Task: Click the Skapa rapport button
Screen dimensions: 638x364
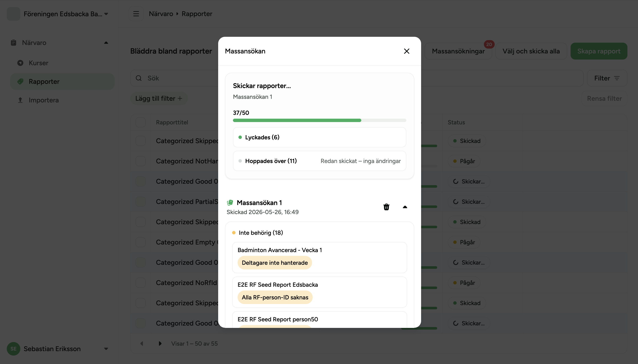Action: coord(599,51)
